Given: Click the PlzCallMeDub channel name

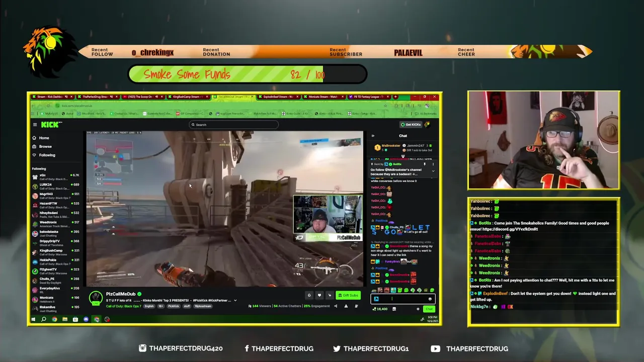Looking at the screenshot, I should (x=121, y=294).
